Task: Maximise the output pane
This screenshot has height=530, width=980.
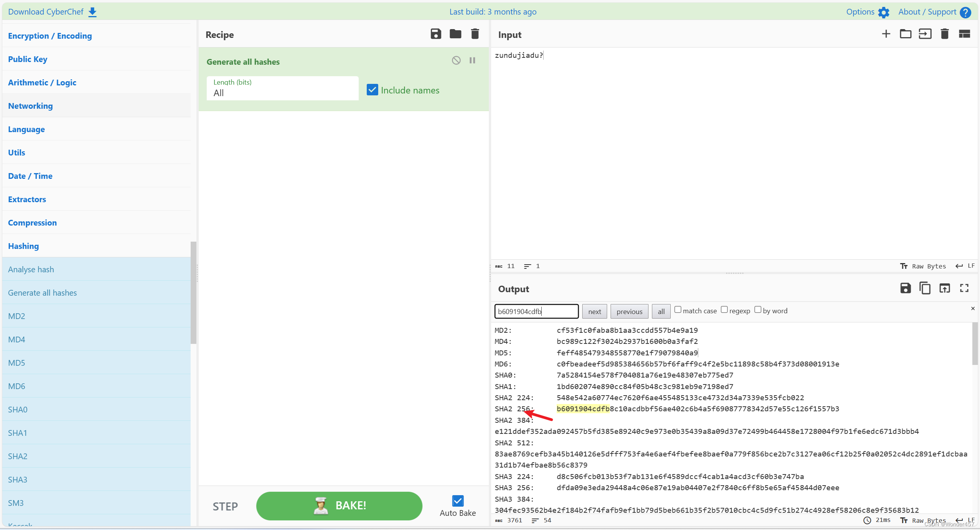Action: pyautogui.click(x=964, y=288)
